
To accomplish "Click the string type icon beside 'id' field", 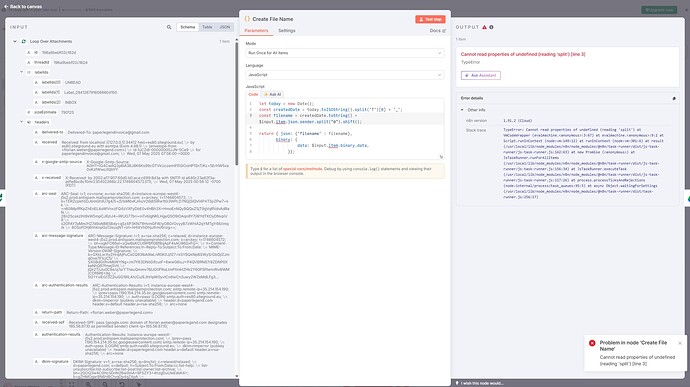I will 29,52.
